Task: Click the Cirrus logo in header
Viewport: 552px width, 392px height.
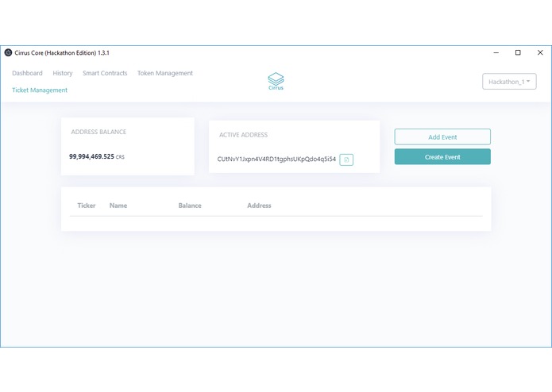Action: (276, 81)
